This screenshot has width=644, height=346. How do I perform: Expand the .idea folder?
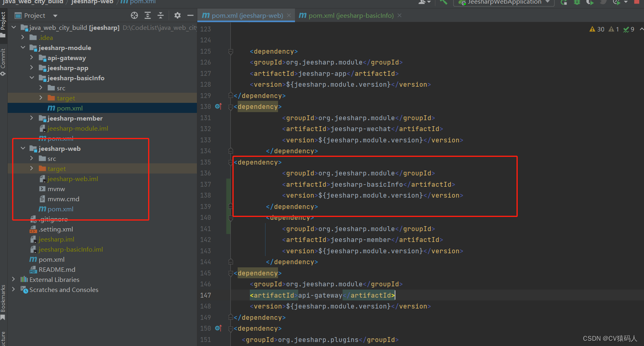pyautogui.click(x=23, y=38)
